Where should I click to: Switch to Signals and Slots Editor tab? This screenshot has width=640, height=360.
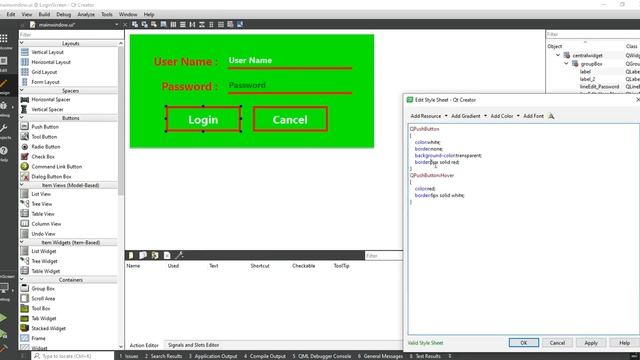click(x=193, y=345)
